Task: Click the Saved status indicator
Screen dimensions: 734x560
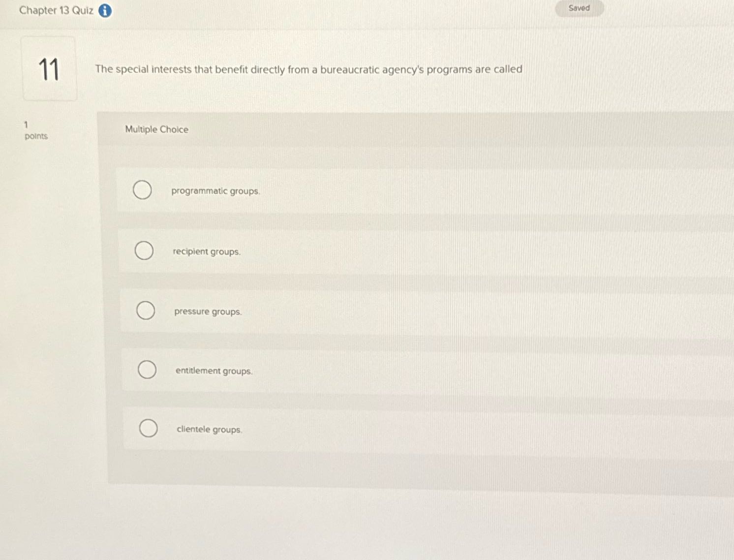Action: click(579, 8)
